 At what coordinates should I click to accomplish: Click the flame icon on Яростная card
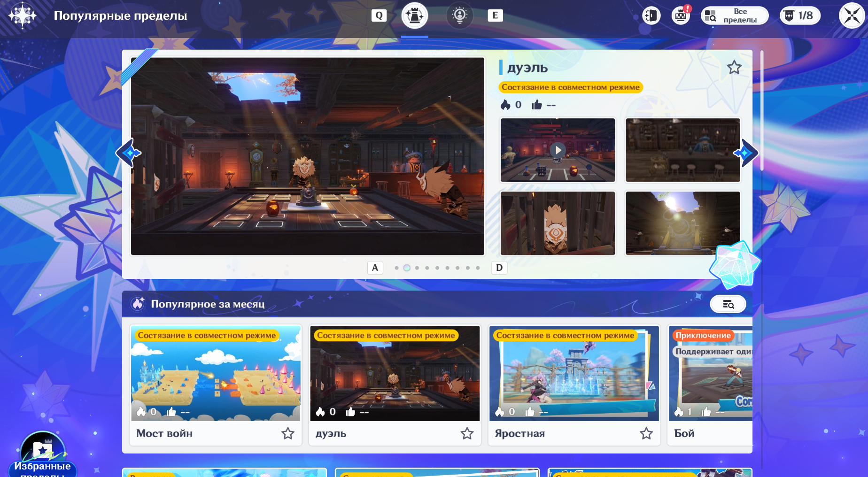tap(500, 412)
